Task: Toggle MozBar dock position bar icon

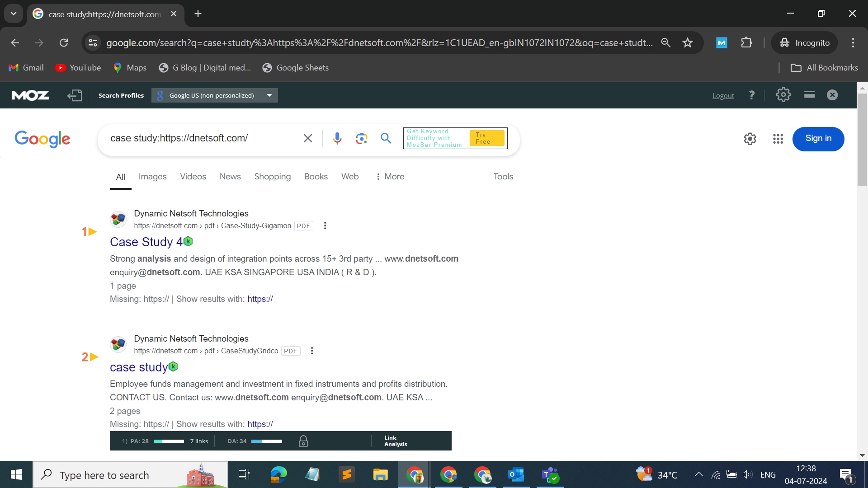Action: pos(809,95)
